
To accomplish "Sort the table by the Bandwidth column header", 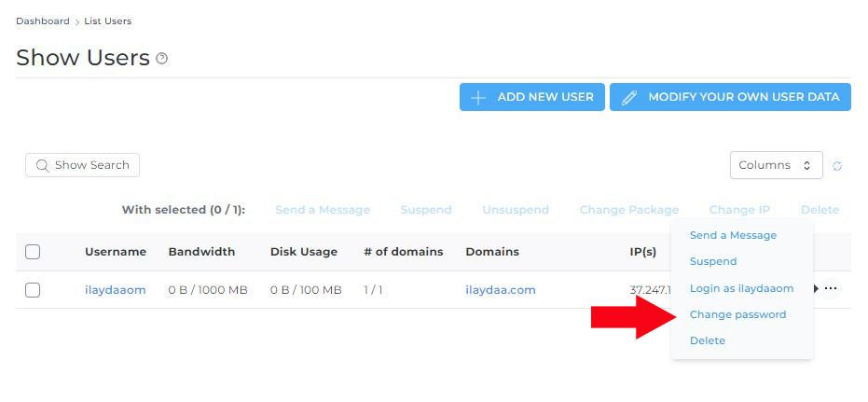I will pyautogui.click(x=201, y=252).
